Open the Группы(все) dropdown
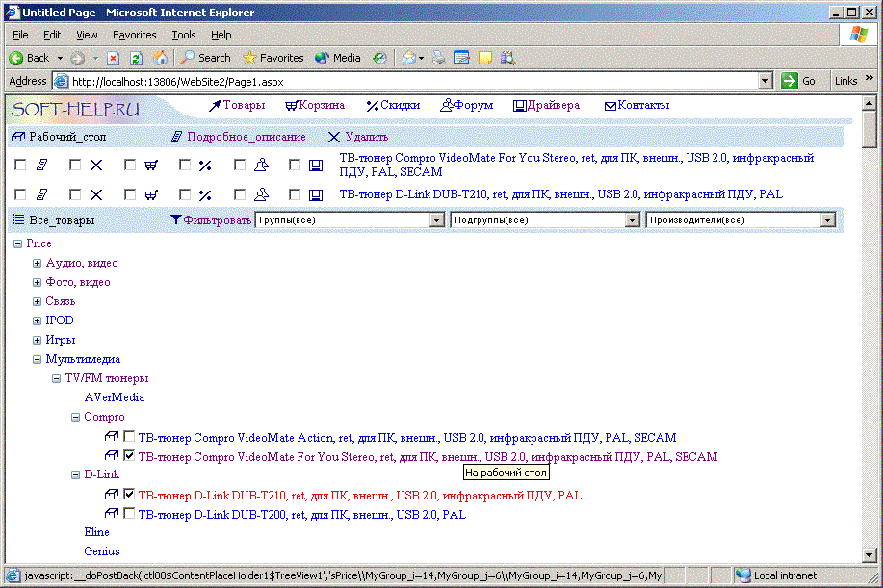883x588 pixels. tap(350, 220)
